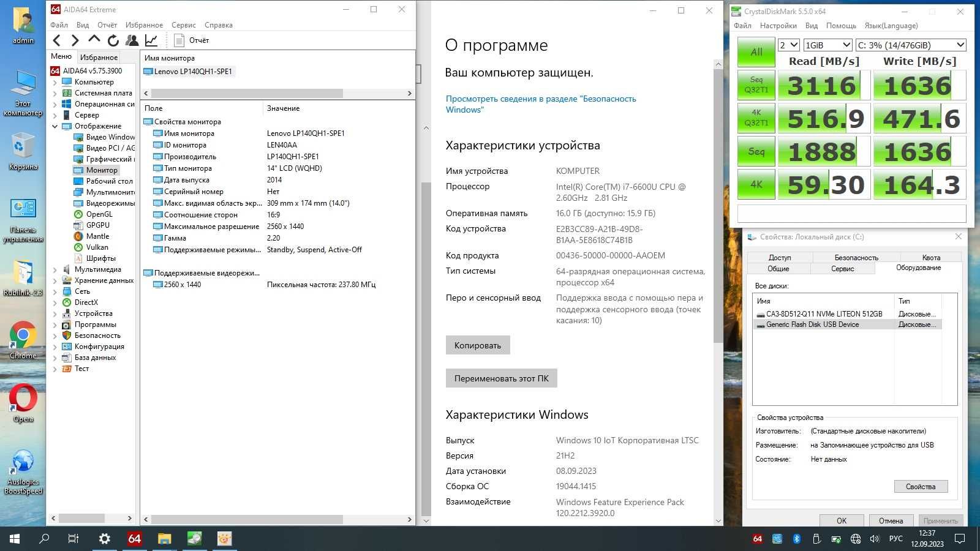The height and width of the screenshot is (551, 980).
Task: Open CrystalDiskMark Язык(Language) menu
Action: pos(891,26)
